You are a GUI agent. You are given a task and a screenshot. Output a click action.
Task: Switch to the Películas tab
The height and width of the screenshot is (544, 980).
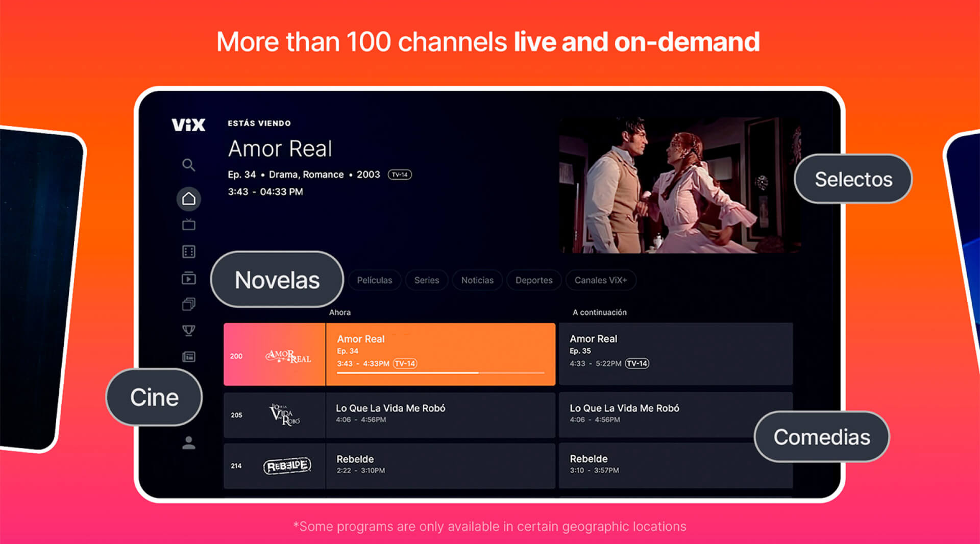[x=374, y=280]
